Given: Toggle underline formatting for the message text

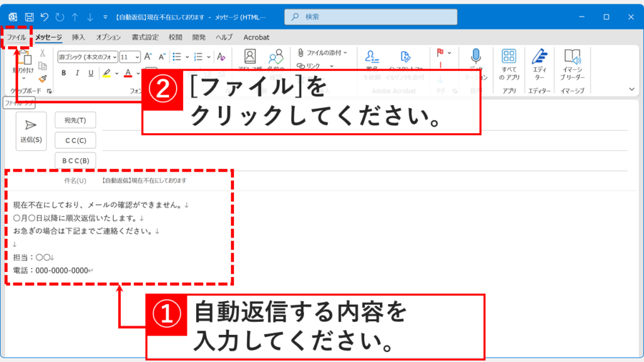Looking at the screenshot, I should pos(91,72).
